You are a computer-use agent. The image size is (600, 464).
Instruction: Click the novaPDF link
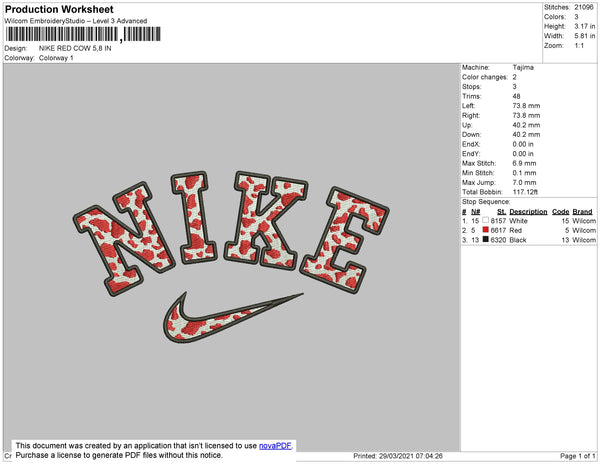click(275, 446)
